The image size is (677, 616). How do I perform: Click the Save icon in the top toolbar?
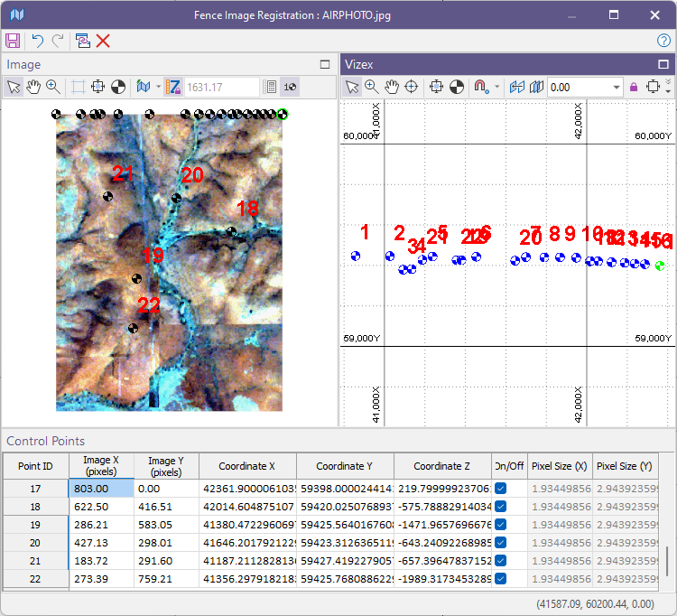(x=13, y=41)
